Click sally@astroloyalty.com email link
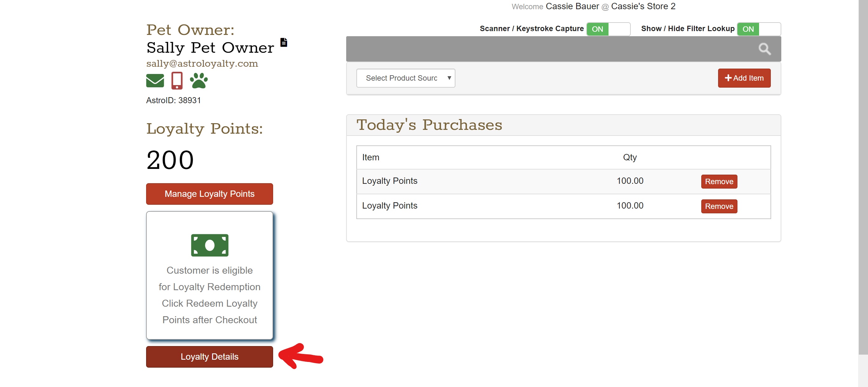868x387 pixels. pos(202,64)
